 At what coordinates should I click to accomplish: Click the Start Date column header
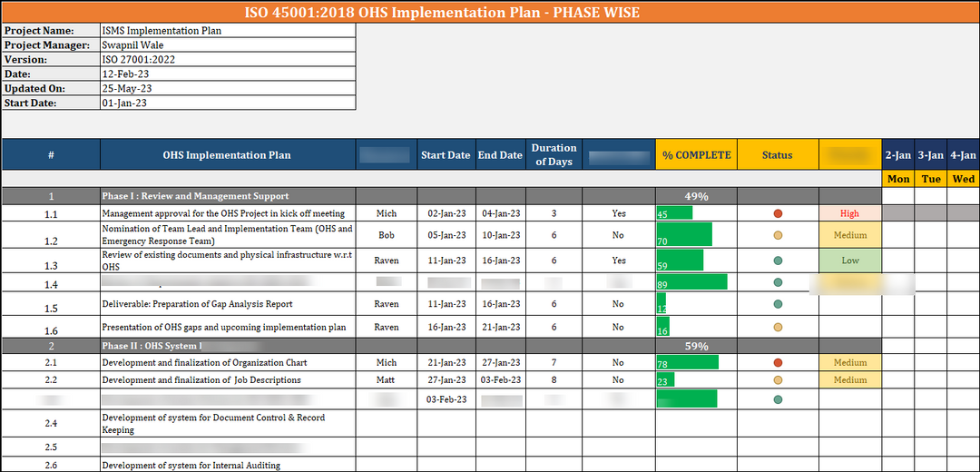(x=446, y=155)
